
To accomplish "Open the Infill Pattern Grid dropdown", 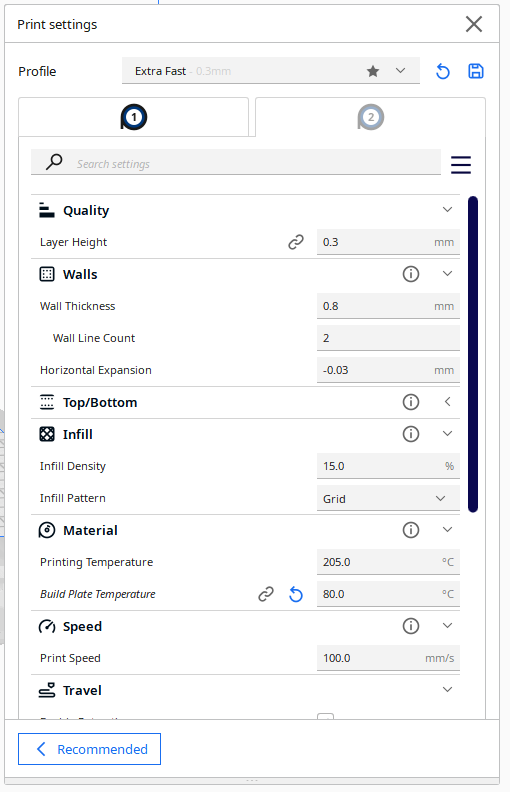I will click(x=388, y=499).
